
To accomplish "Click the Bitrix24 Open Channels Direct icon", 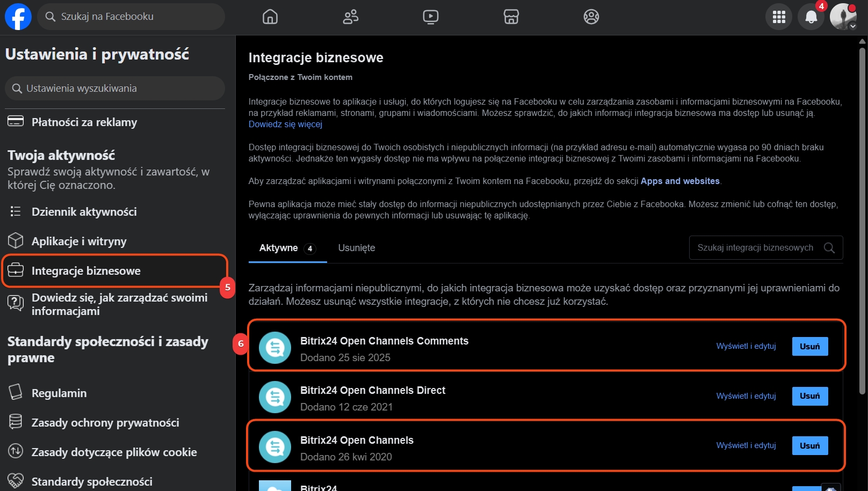I will point(275,397).
